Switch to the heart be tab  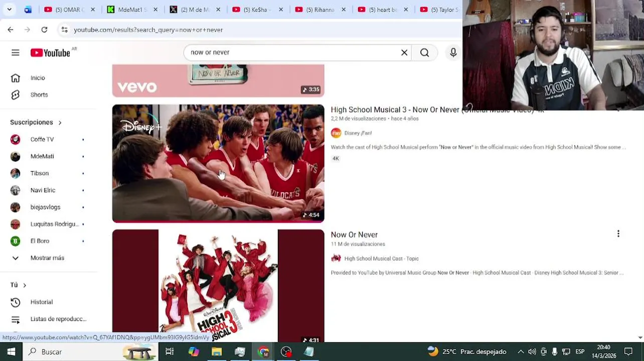pyautogui.click(x=383, y=10)
